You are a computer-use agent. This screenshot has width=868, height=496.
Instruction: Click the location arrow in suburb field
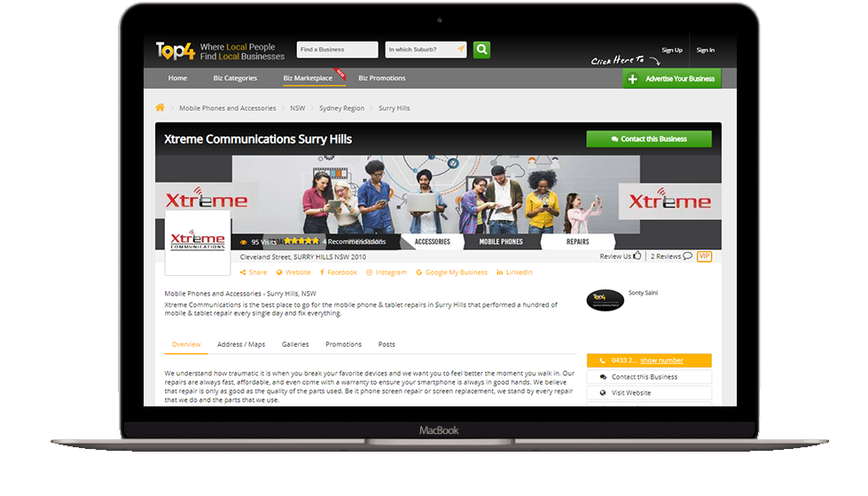point(460,50)
